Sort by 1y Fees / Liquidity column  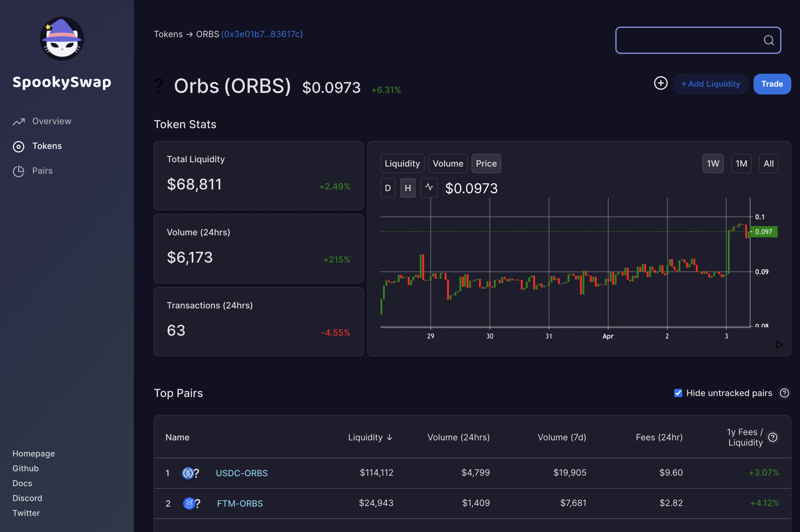point(745,437)
